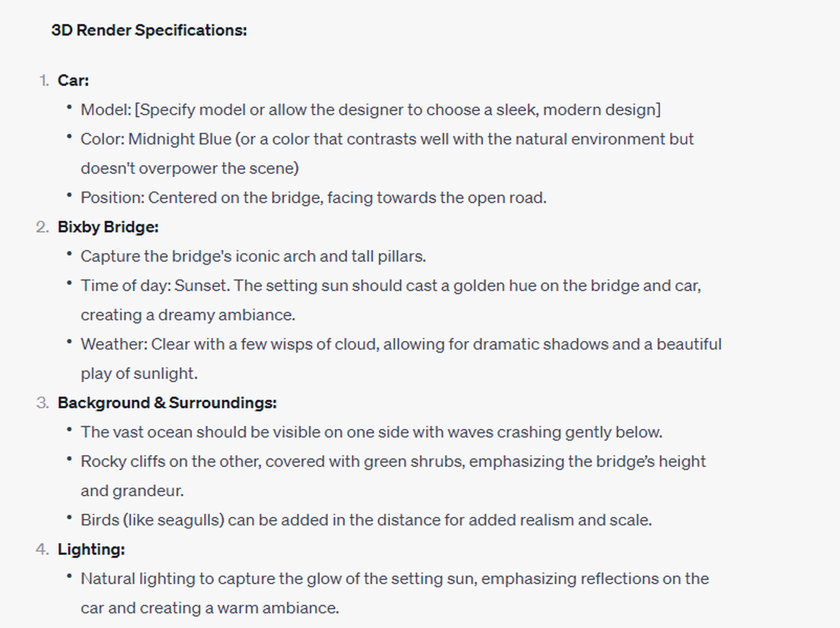This screenshot has height=628, width=840.
Task: Click the "Birds (like seagulls)" bullet line
Action: point(366,520)
